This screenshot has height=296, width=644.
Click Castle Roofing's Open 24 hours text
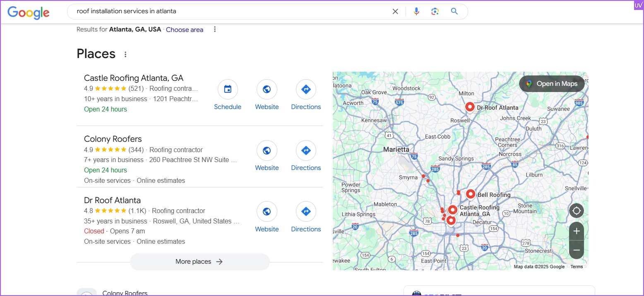(106, 109)
